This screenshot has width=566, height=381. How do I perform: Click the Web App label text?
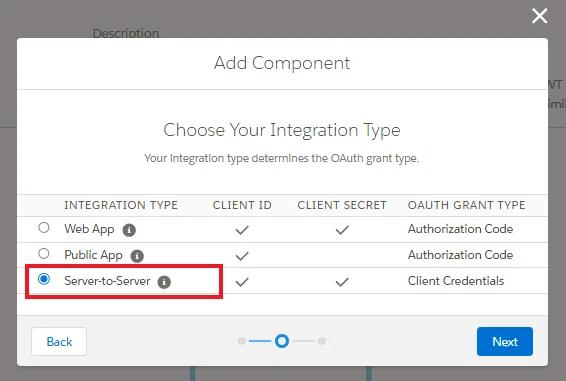(89, 229)
